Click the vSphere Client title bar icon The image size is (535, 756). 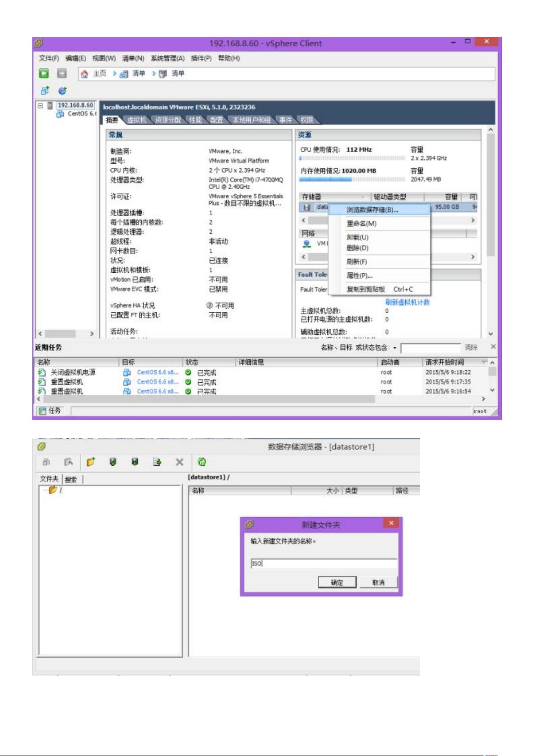[x=39, y=43]
